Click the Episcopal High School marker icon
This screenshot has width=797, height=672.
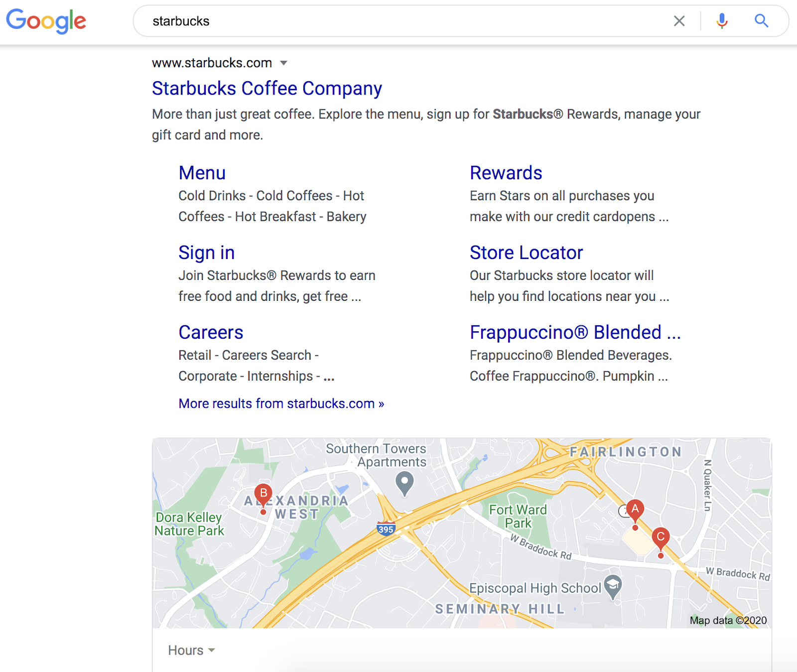tap(613, 586)
